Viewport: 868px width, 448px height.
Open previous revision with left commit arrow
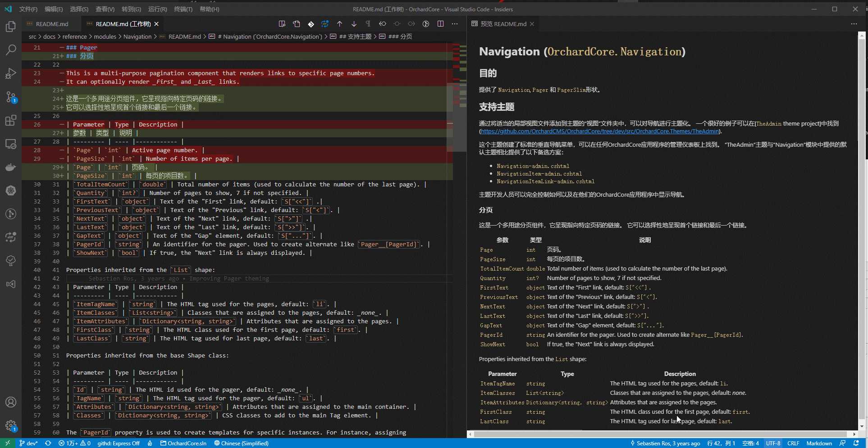coord(383,24)
